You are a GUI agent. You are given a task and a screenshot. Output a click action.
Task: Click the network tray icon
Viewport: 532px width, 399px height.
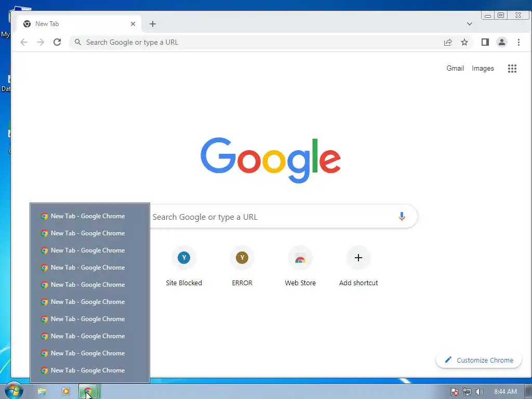point(467,392)
